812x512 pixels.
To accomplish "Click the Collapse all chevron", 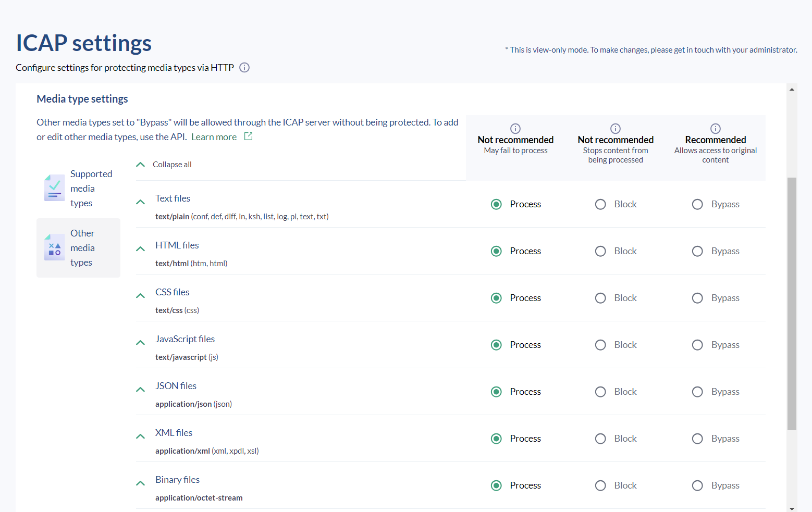I will click(140, 165).
